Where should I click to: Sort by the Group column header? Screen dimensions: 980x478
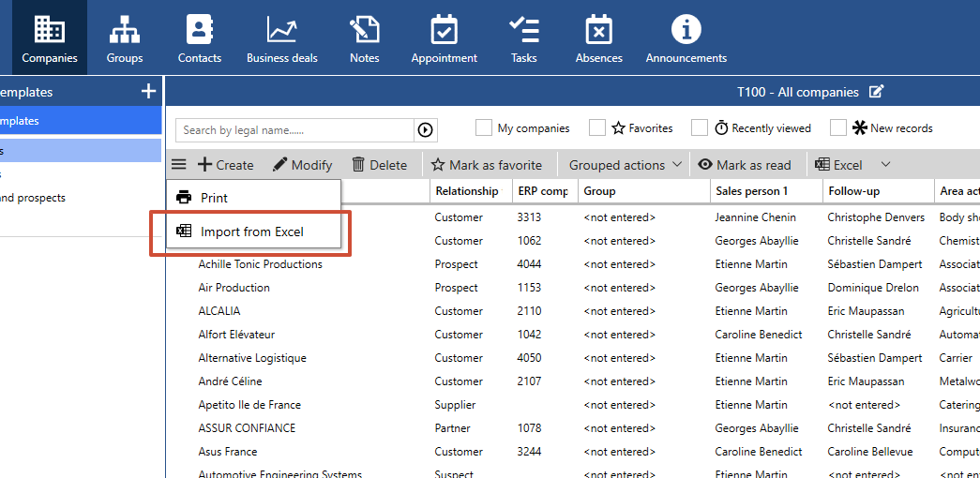pyautogui.click(x=644, y=191)
